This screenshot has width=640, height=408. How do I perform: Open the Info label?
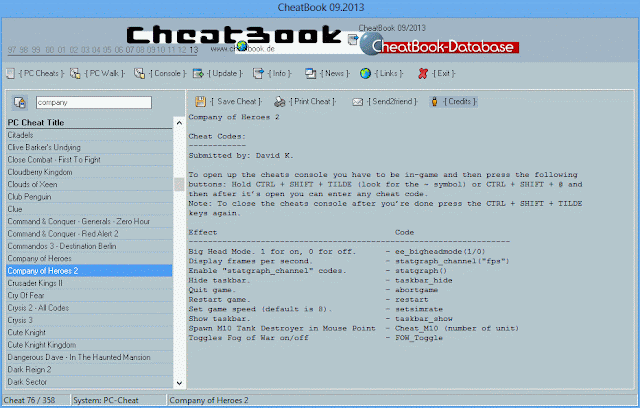(279, 73)
